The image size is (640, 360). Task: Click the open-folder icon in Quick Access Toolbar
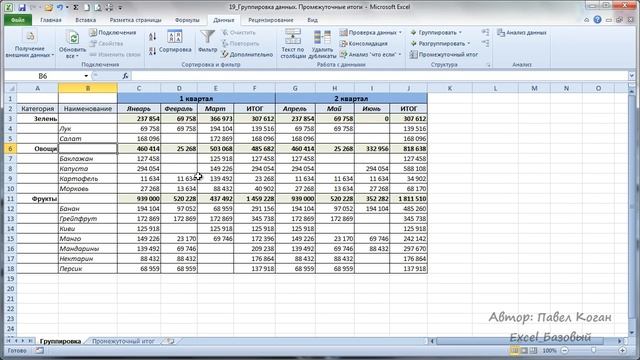tap(48, 7)
